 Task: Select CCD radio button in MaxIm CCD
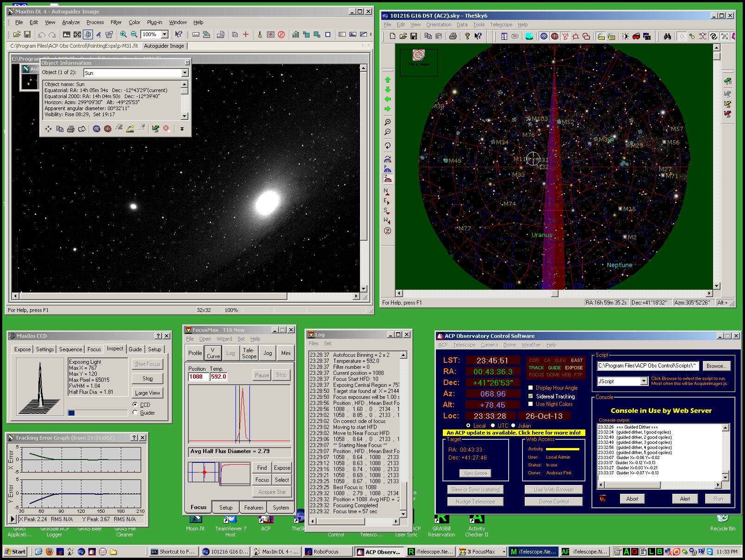pos(136,404)
